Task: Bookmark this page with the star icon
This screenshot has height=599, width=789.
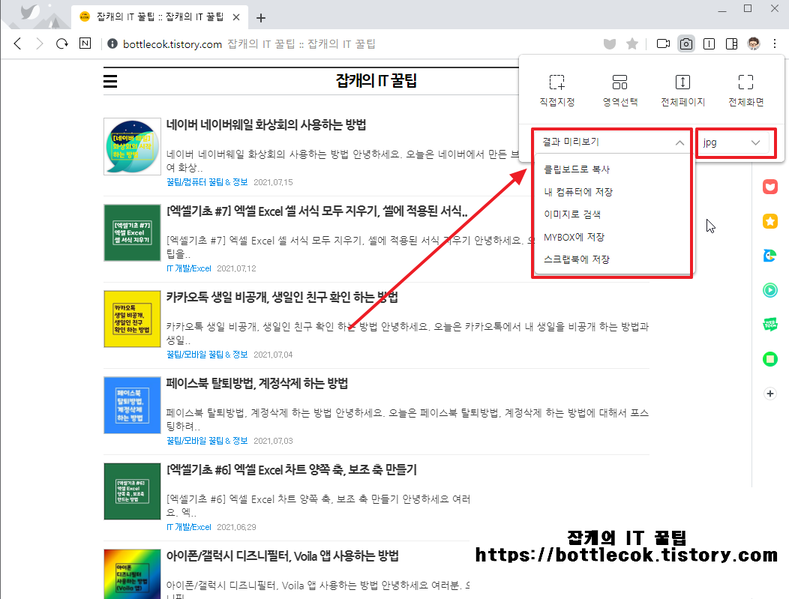Action: pyautogui.click(x=632, y=44)
